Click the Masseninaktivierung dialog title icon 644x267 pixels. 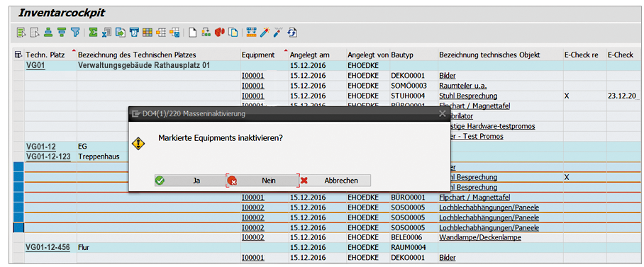tap(136, 113)
